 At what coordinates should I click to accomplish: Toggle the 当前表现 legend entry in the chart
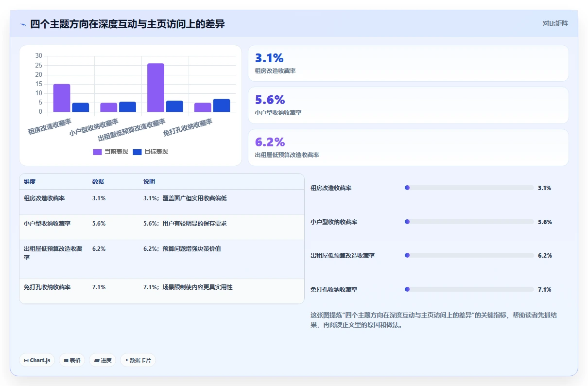click(x=110, y=152)
